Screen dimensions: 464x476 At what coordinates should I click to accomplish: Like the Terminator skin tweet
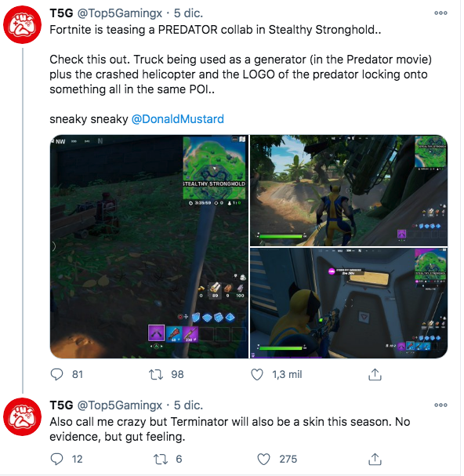click(x=263, y=459)
